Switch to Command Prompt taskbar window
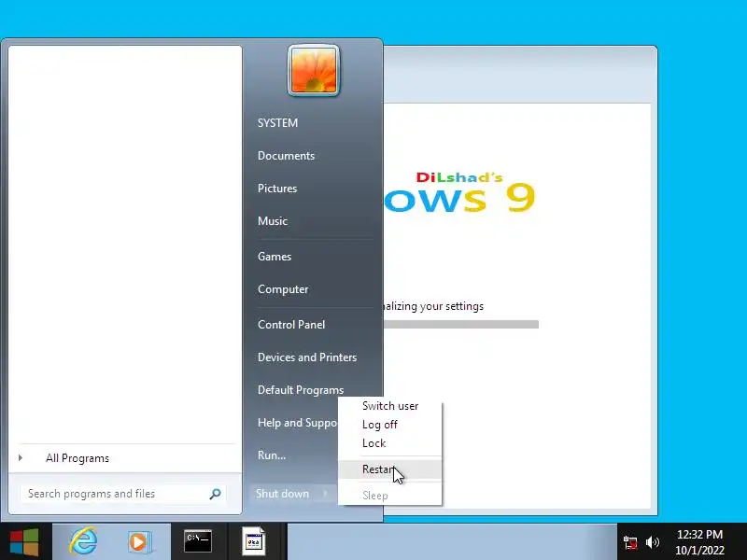 [198, 541]
